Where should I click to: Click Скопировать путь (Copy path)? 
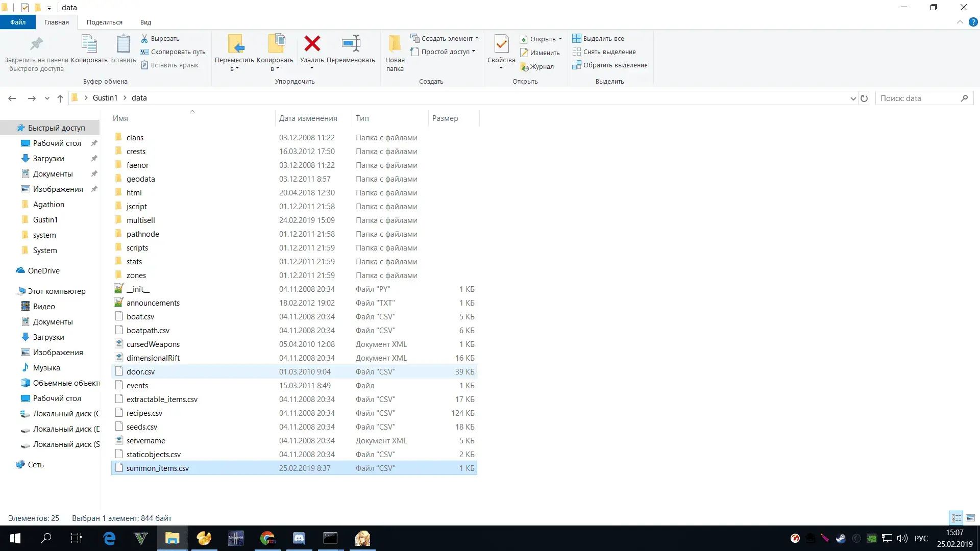coord(173,52)
